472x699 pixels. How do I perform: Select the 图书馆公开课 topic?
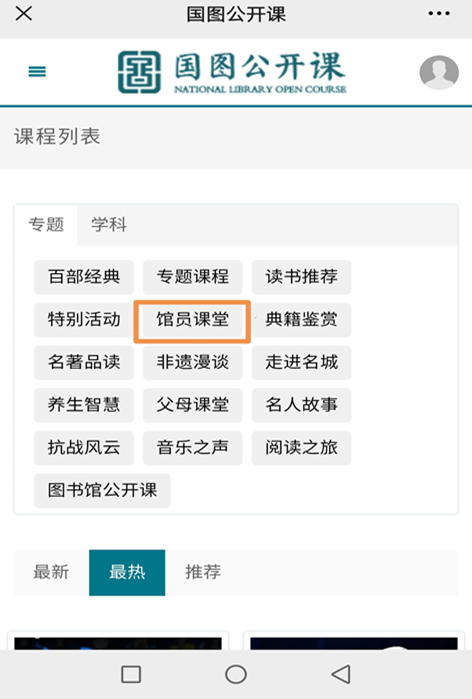102,490
